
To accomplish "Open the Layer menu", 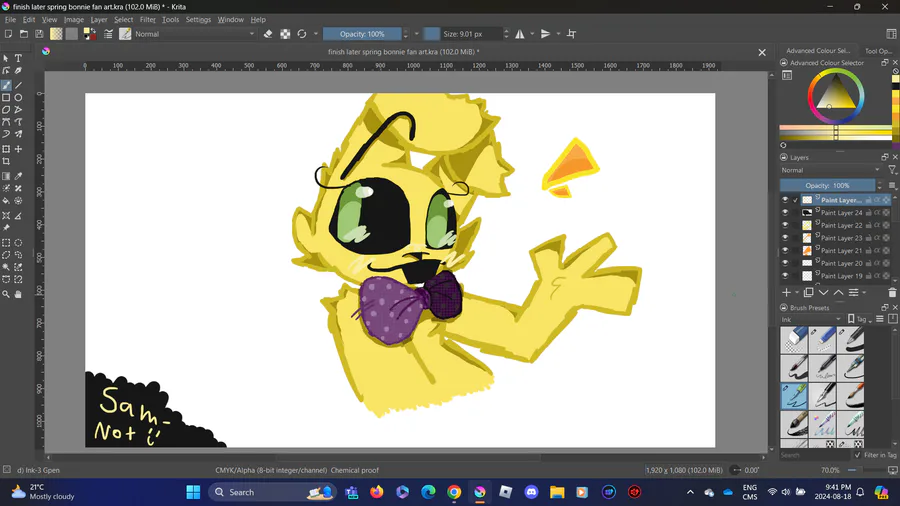I will pyautogui.click(x=99, y=20).
